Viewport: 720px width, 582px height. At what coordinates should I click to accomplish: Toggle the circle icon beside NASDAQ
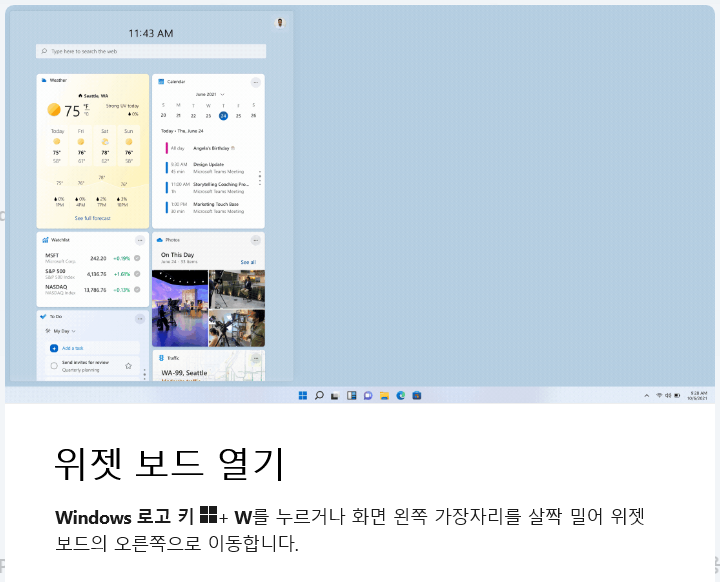pyautogui.click(x=137, y=289)
